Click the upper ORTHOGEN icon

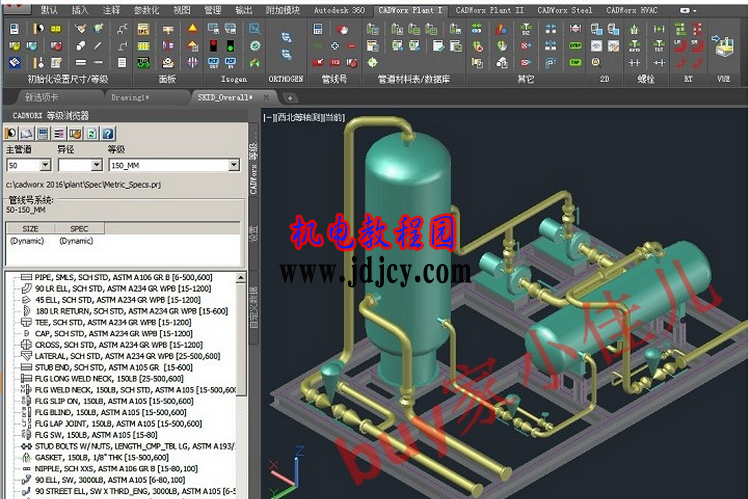(286, 37)
